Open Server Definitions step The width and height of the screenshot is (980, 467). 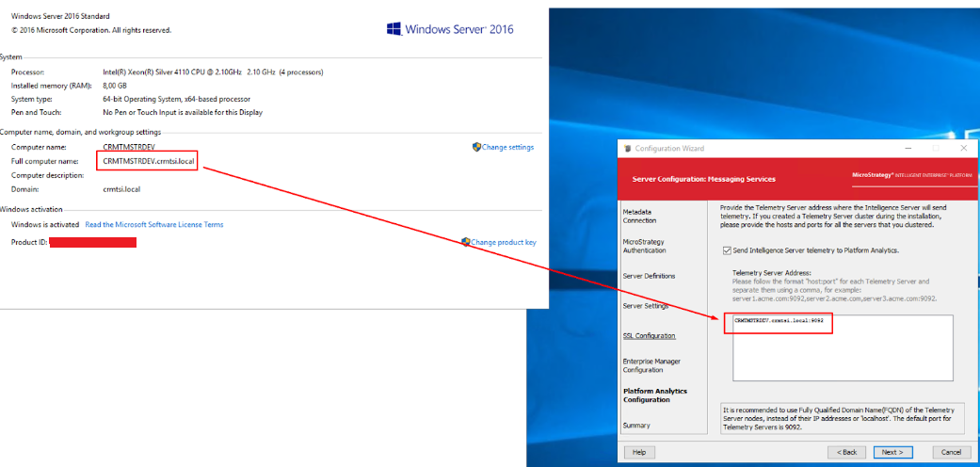[x=649, y=276]
